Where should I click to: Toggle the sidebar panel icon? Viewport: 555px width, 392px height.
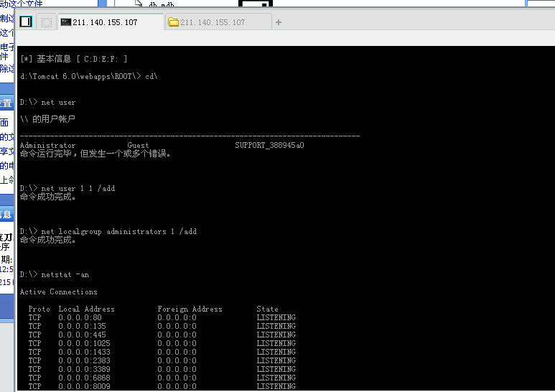point(26,22)
